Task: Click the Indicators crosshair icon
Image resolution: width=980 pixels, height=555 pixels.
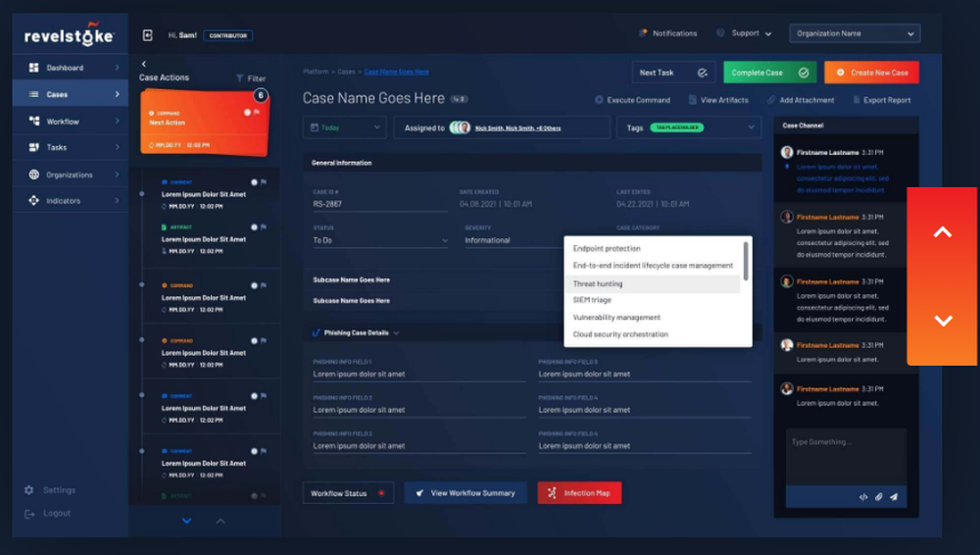Action: [x=33, y=201]
